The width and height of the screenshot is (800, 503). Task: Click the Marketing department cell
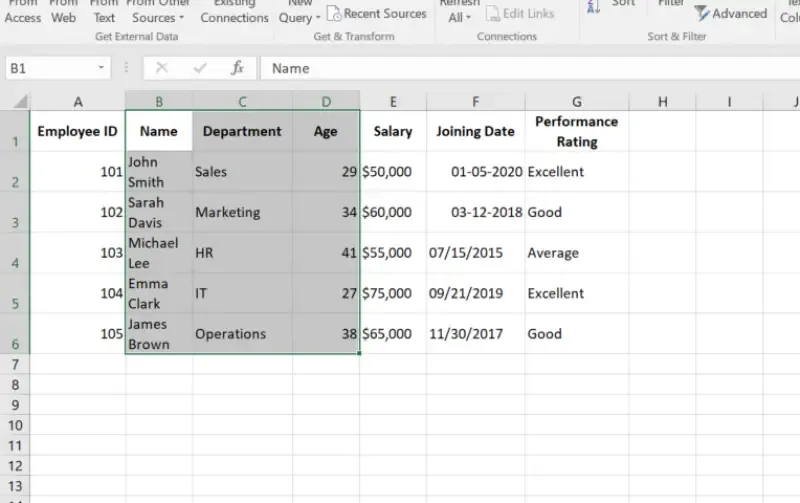(242, 212)
